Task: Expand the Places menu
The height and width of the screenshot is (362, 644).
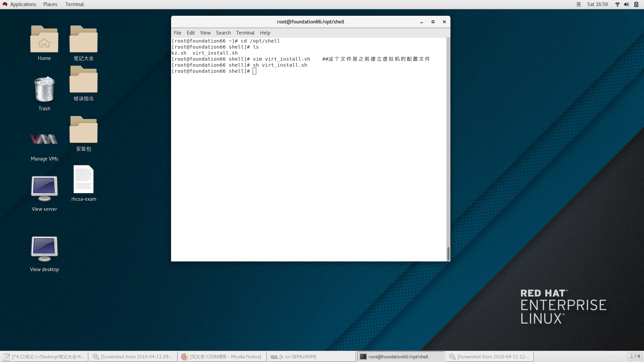Action: click(50, 4)
